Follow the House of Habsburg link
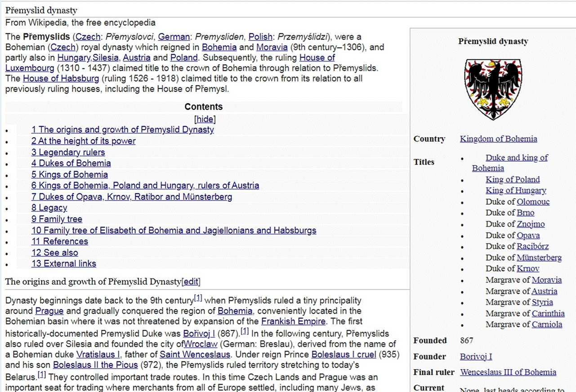This screenshot has height=392, width=576. [61, 78]
